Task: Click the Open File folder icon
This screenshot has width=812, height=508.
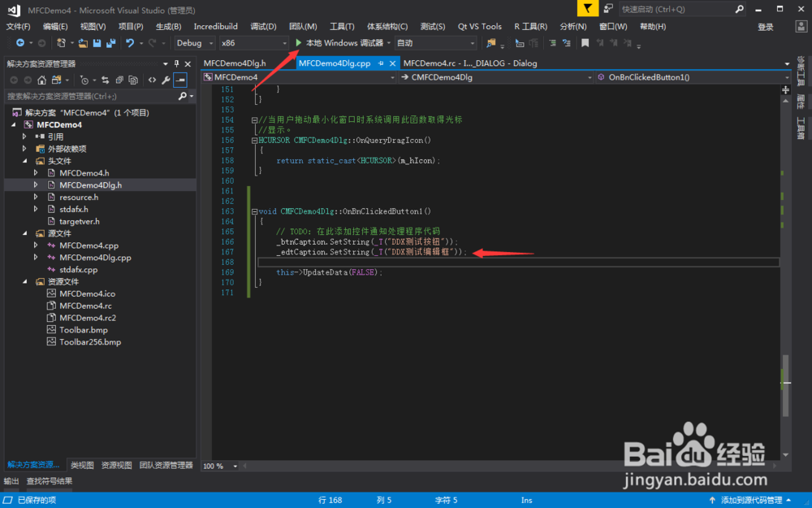Action: (83, 44)
